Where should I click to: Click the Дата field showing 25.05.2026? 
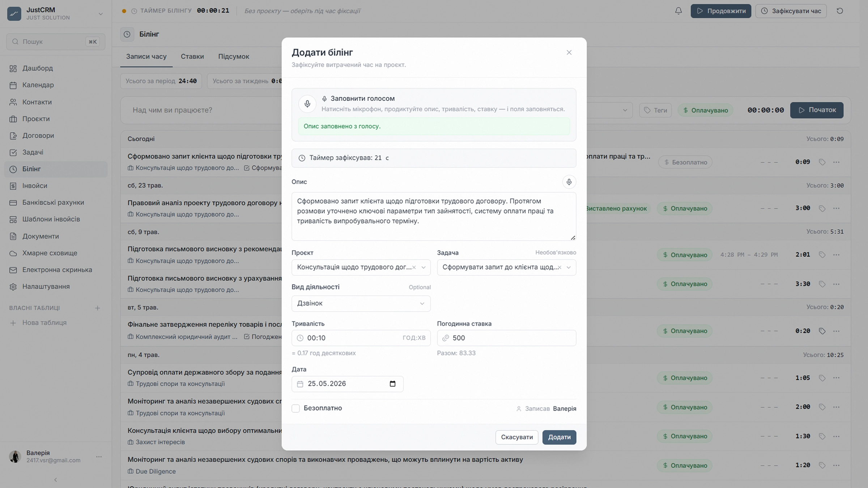click(x=347, y=384)
